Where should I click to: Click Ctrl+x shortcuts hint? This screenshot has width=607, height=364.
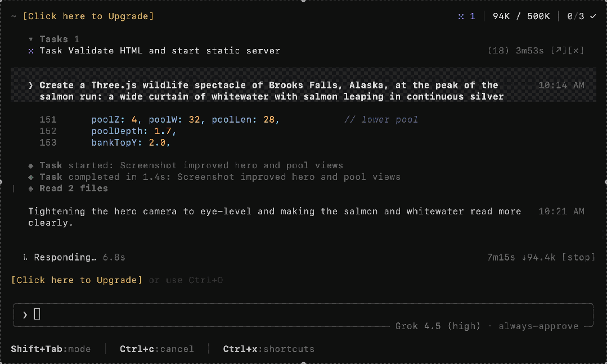[x=269, y=349]
